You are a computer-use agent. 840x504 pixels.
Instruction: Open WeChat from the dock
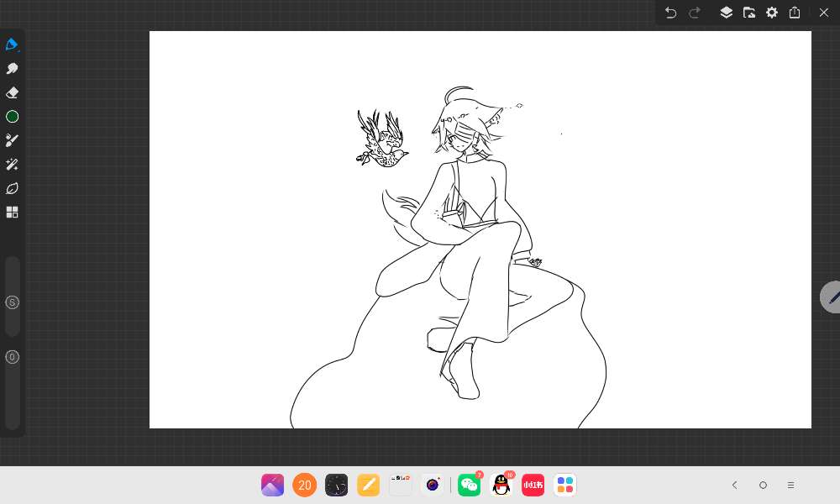pyautogui.click(x=469, y=485)
